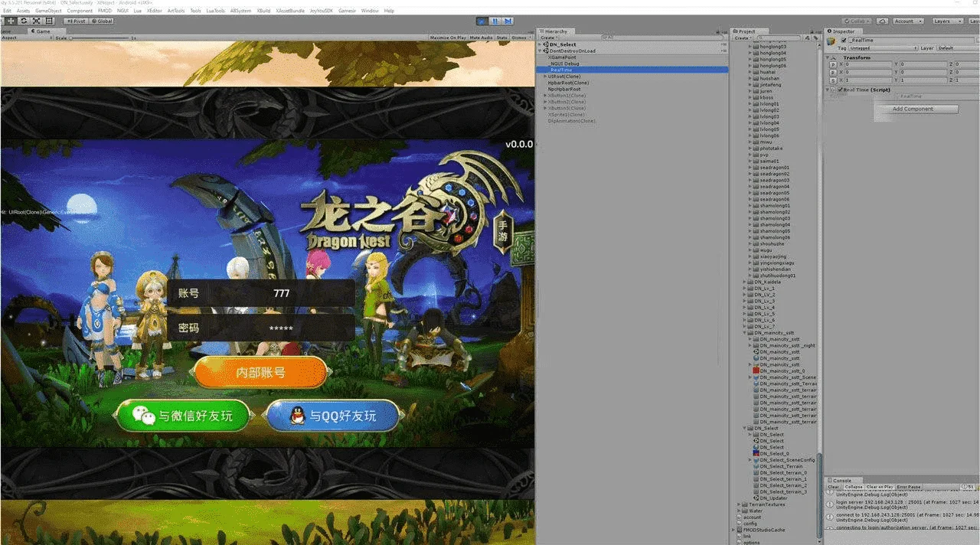The width and height of the screenshot is (980, 545).
Task: Open the Account dropdown
Action: [906, 21]
